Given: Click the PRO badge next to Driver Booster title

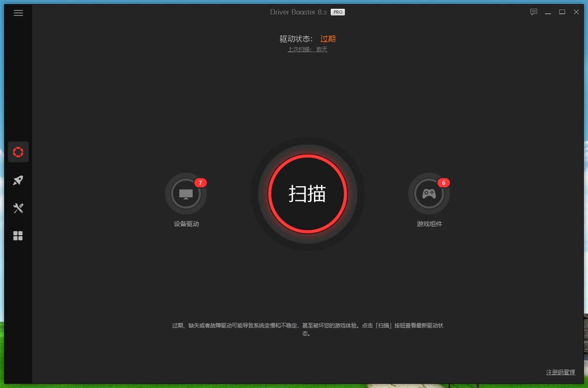Looking at the screenshot, I should (337, 12).
